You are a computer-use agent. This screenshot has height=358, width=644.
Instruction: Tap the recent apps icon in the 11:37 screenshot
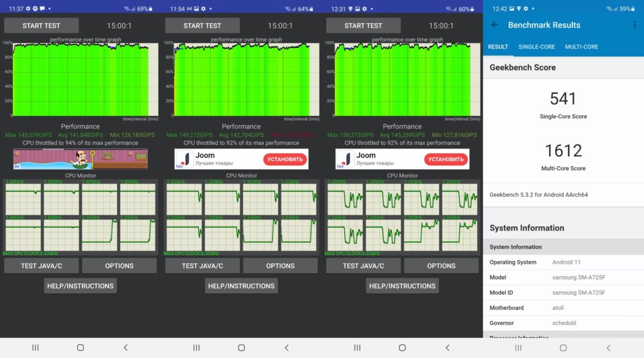(35, 347)
